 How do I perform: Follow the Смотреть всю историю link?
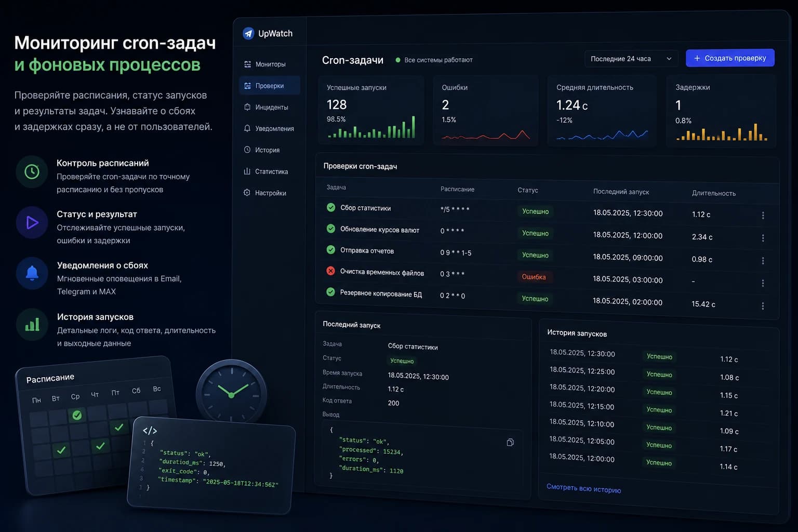coord(583,488)
